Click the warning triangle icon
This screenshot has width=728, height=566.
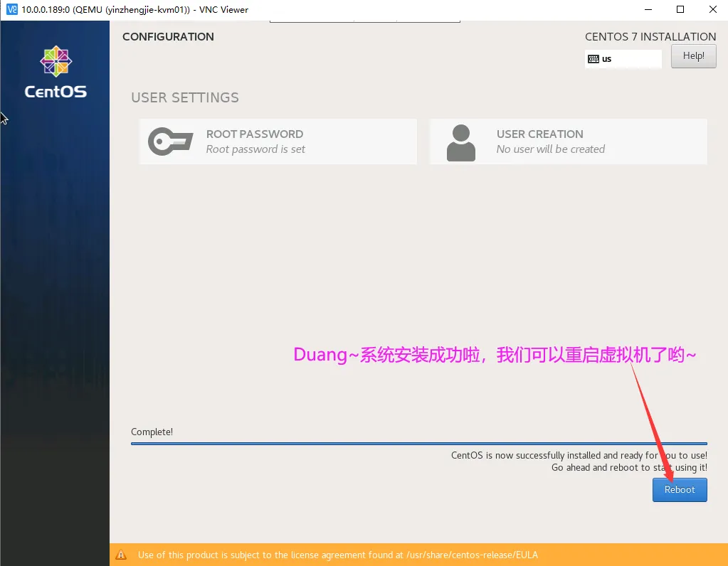tap(121, 555)
